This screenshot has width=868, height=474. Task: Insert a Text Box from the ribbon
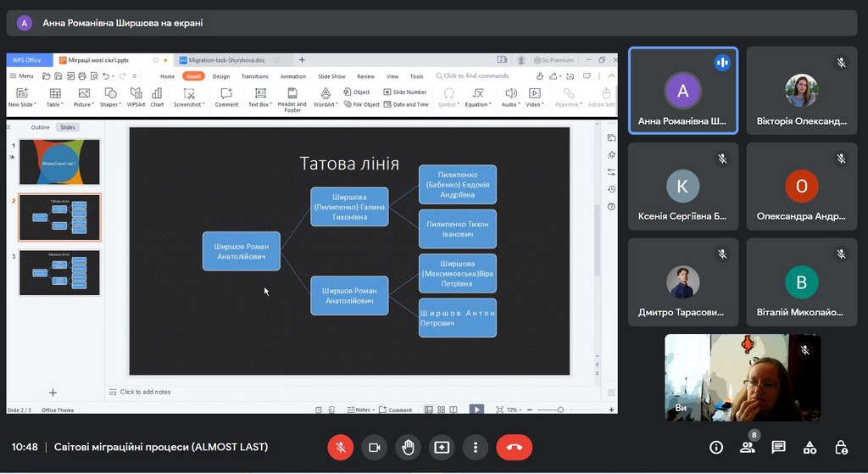[260, 98]
